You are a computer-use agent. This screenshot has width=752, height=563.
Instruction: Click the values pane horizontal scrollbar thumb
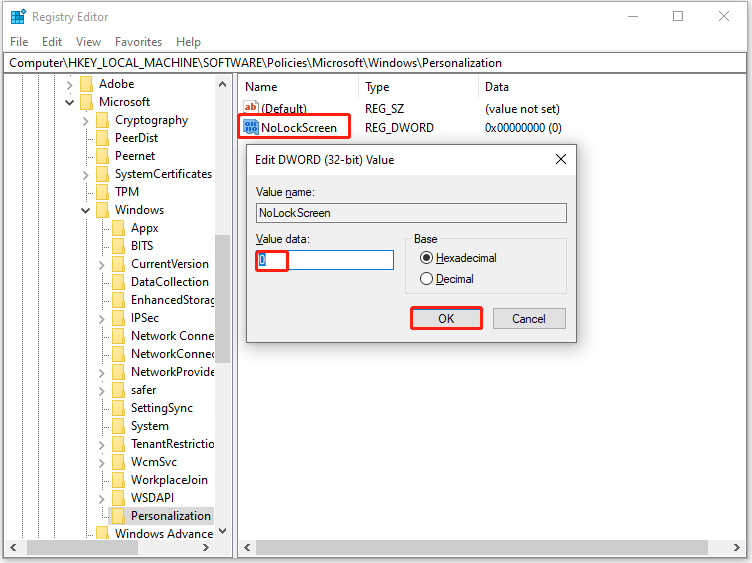tap(482, 547)
